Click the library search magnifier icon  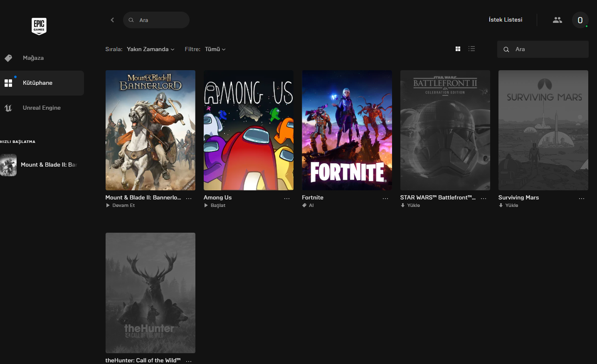point(506,49)
